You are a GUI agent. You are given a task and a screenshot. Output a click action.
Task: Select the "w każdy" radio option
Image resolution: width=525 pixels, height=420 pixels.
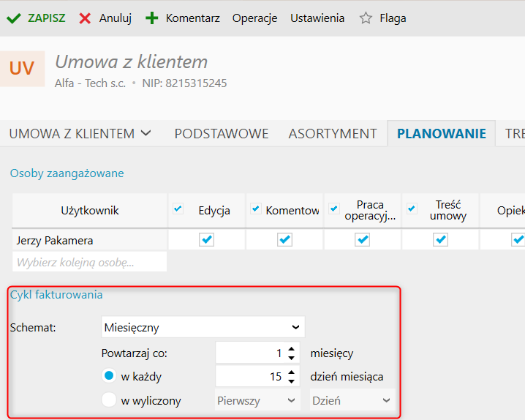tap(110, 376)
